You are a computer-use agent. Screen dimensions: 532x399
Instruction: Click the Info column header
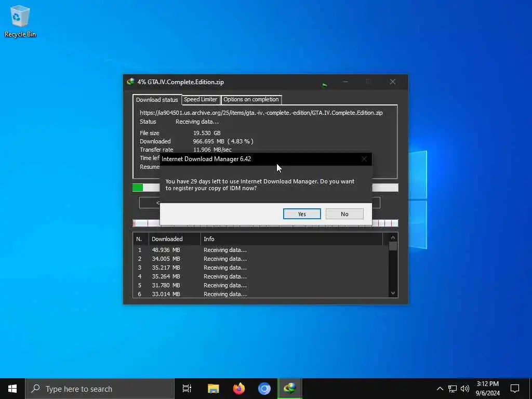pos(292,239)
